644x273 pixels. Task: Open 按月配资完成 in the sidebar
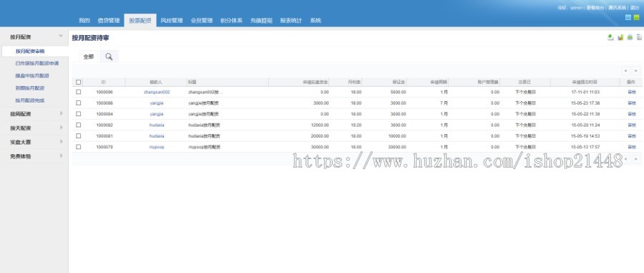(29, 100)
